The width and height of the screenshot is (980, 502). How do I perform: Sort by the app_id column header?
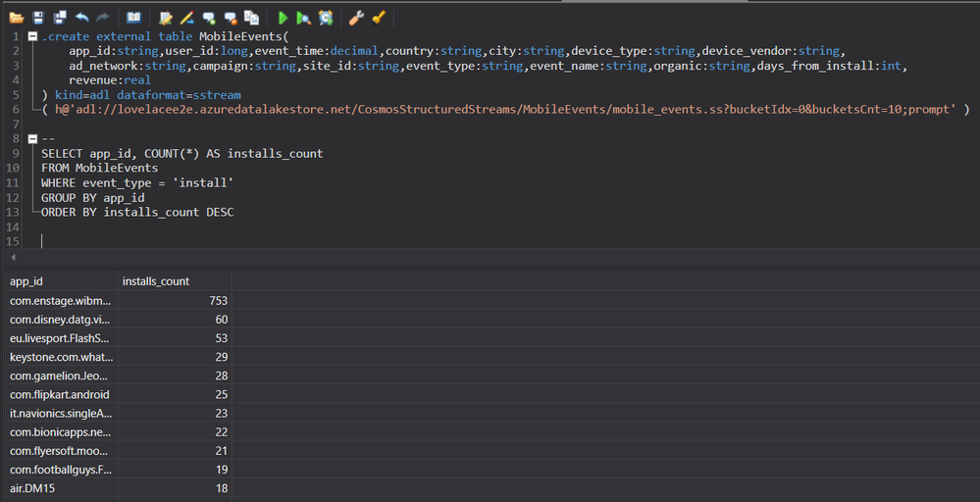click(61, 281)
